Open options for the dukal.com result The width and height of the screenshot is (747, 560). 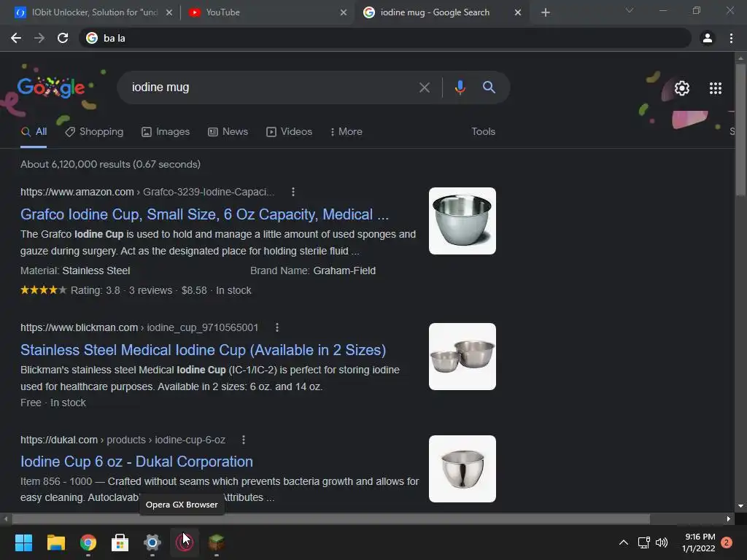tap(244, 440)
